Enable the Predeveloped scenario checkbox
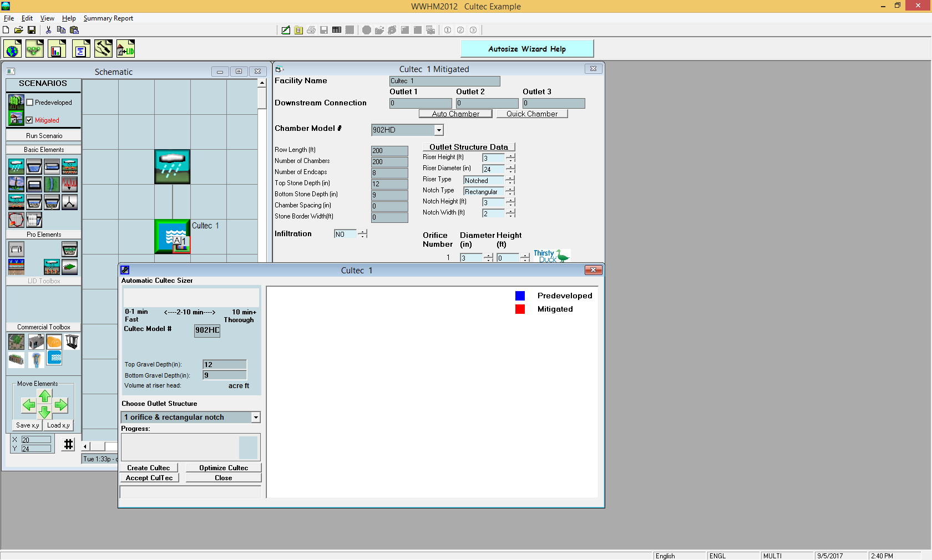932x560 pixels. 30,103
